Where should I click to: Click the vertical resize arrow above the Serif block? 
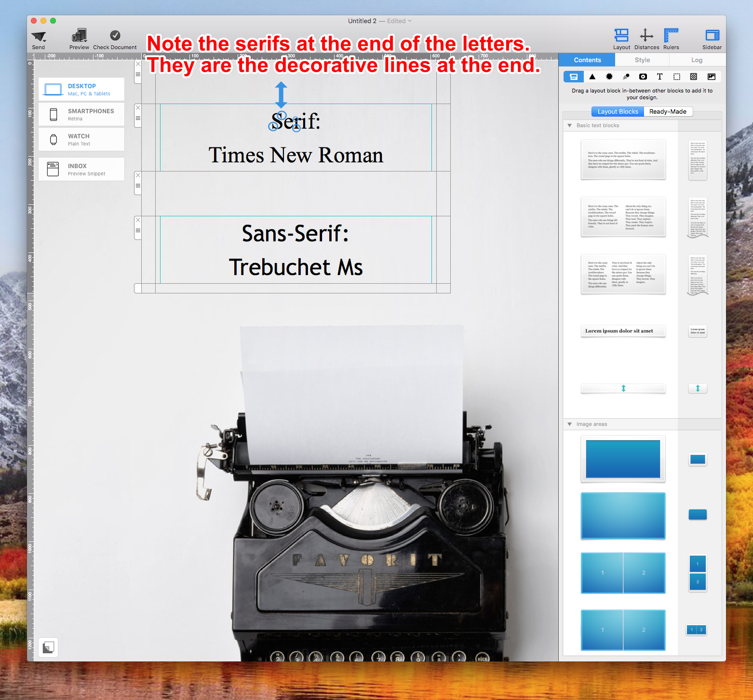click(281, 94)
